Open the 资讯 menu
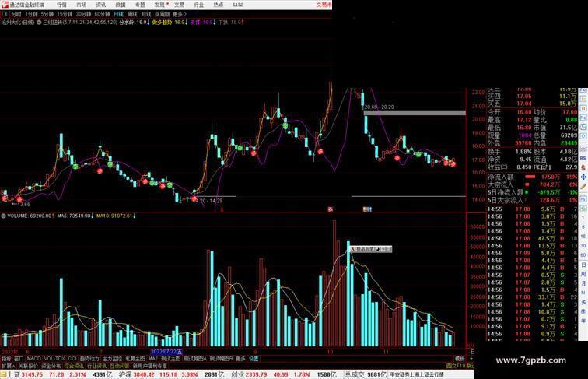The width and height of the screenshot is (588, 379). click(101, 5)
